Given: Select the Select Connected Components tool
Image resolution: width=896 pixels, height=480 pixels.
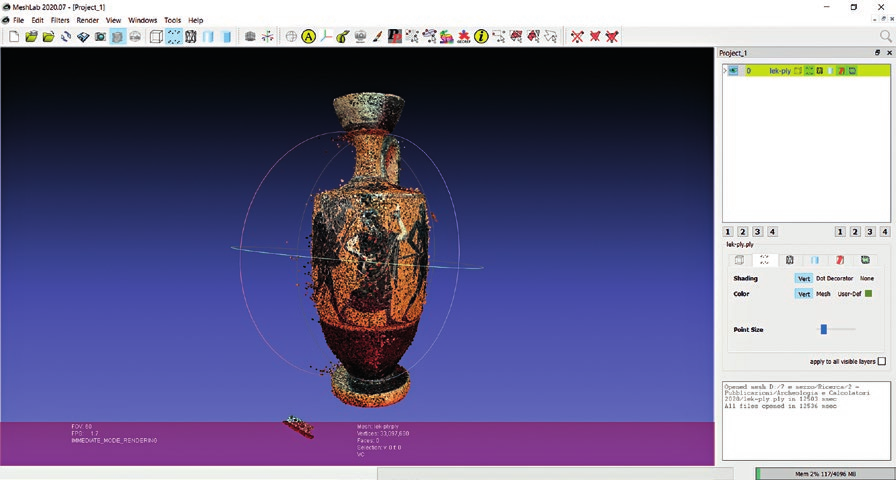Looking at the screenshot, I should (x=534, y=37).
